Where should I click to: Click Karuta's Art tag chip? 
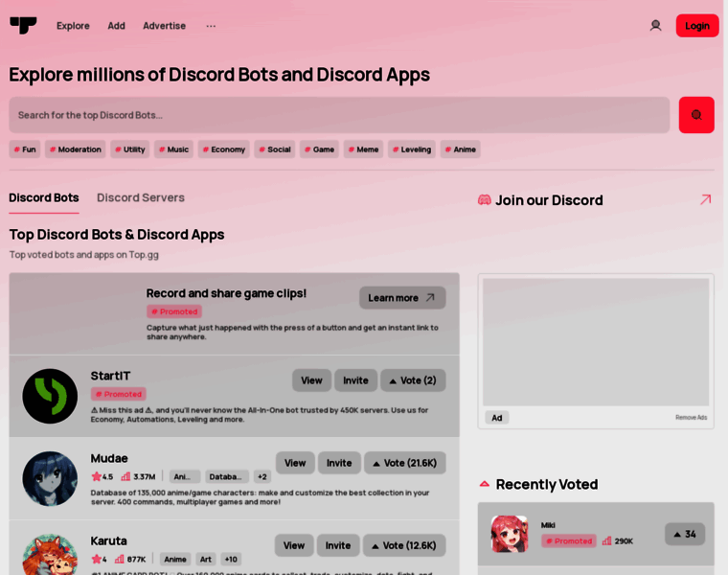(x=206, y=560)
